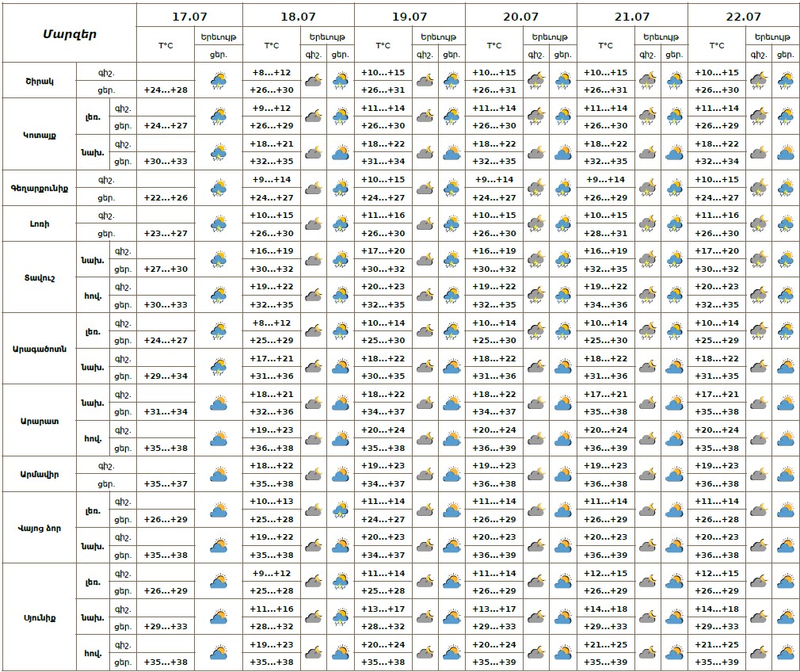Click Լոռի daytime temperature +28…+31 on 21.07
This screenshot has height=672, width=800.
pos(605,233)
